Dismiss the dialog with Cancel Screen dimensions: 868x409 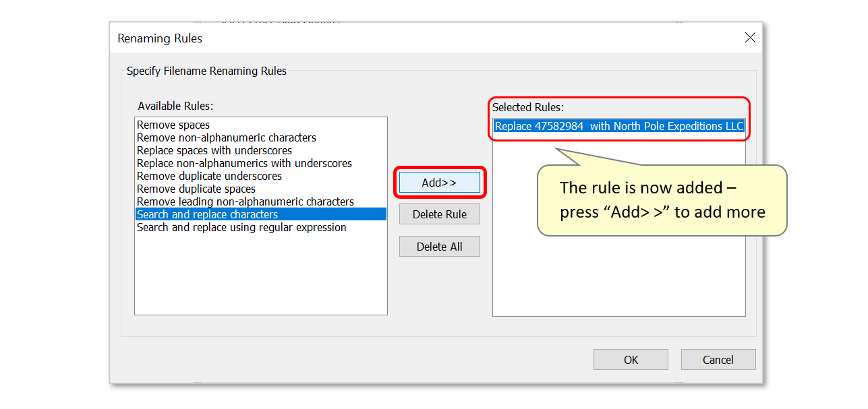tap(718, 359)
